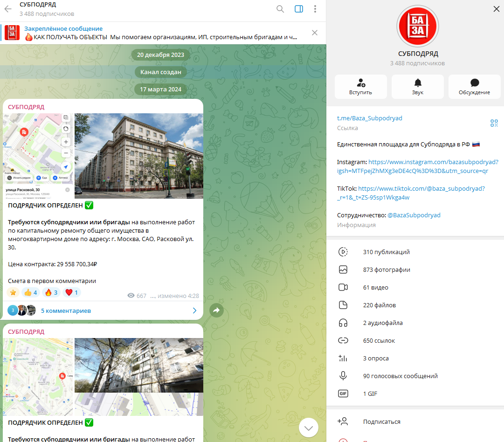Open 61 видео section
This screenshot has height=442, width=504.
tap(415, 287)
